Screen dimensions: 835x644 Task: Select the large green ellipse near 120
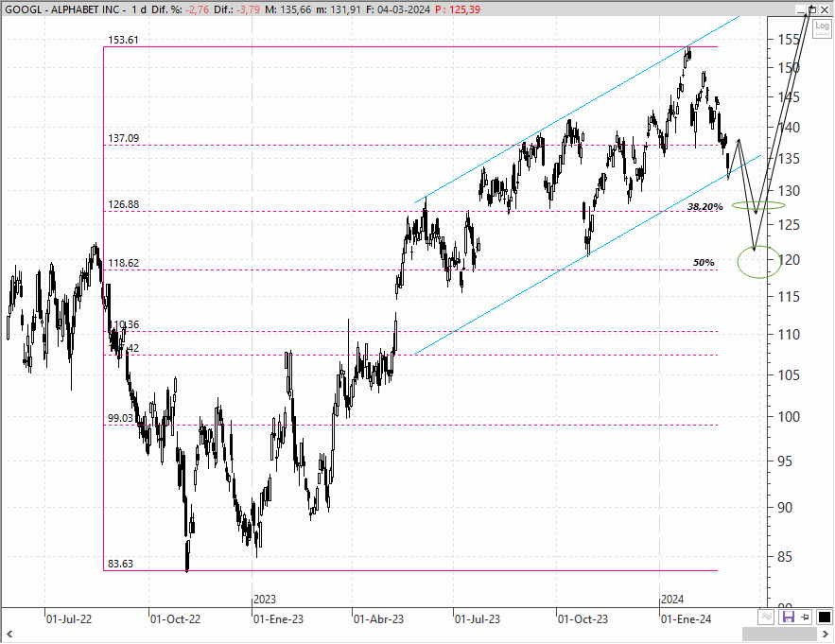(759, 262)
